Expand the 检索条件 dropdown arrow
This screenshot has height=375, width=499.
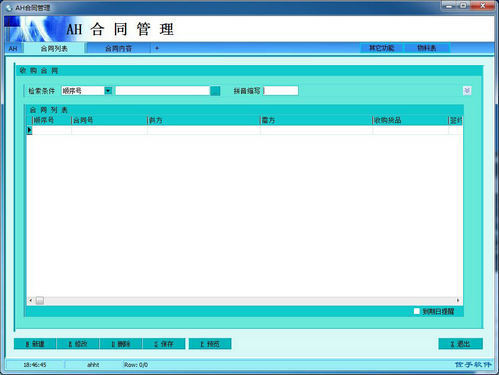[108, 91]
